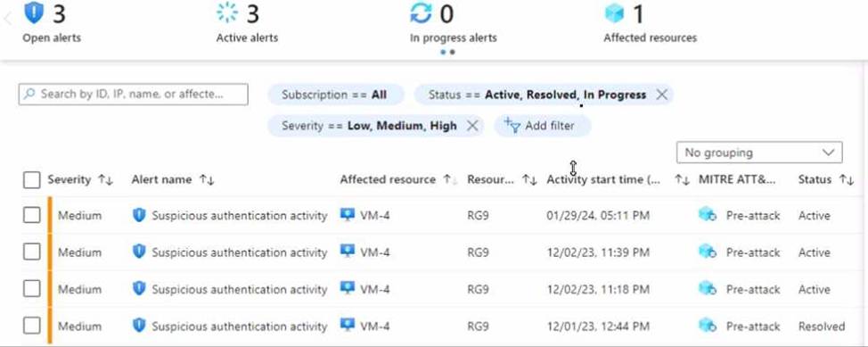This screenshot has height=347, width=868.
Task: Open the Subscription == All filter
Action: (x=335, y=95)
